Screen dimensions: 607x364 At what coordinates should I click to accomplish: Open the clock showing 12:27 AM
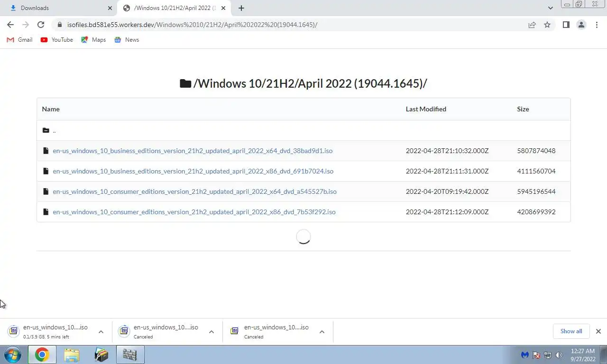[x=583, y=355]
